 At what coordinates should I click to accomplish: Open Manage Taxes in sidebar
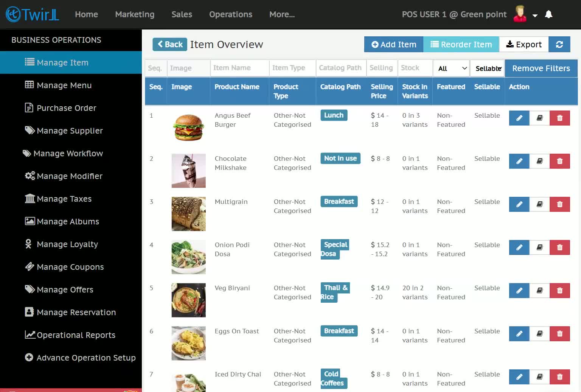point(71,199)
